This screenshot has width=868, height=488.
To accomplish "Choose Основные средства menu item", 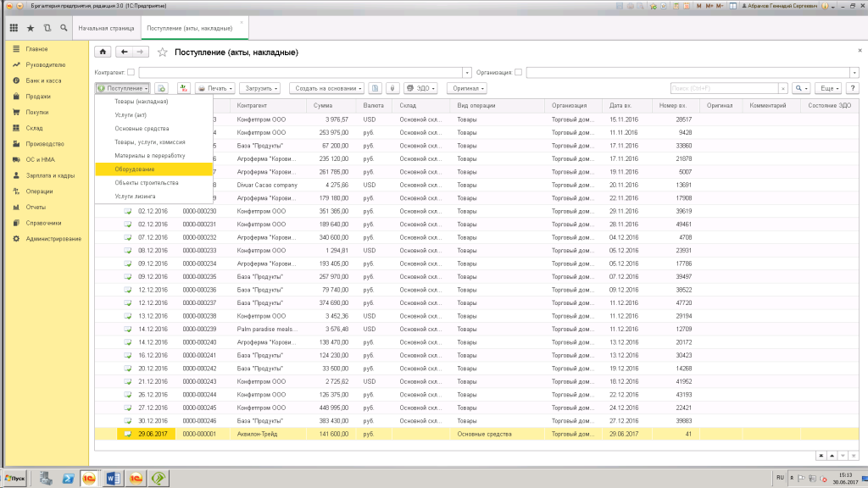I will click(154, 129).
